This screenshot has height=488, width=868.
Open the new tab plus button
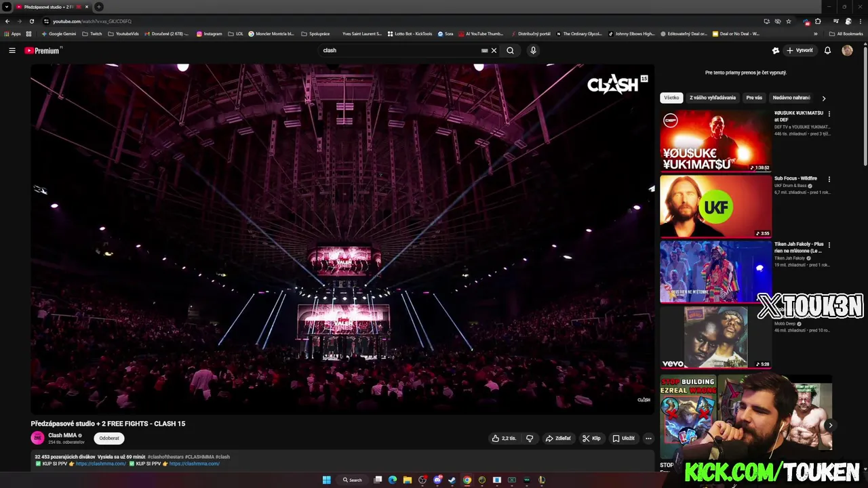click(99, 7)
